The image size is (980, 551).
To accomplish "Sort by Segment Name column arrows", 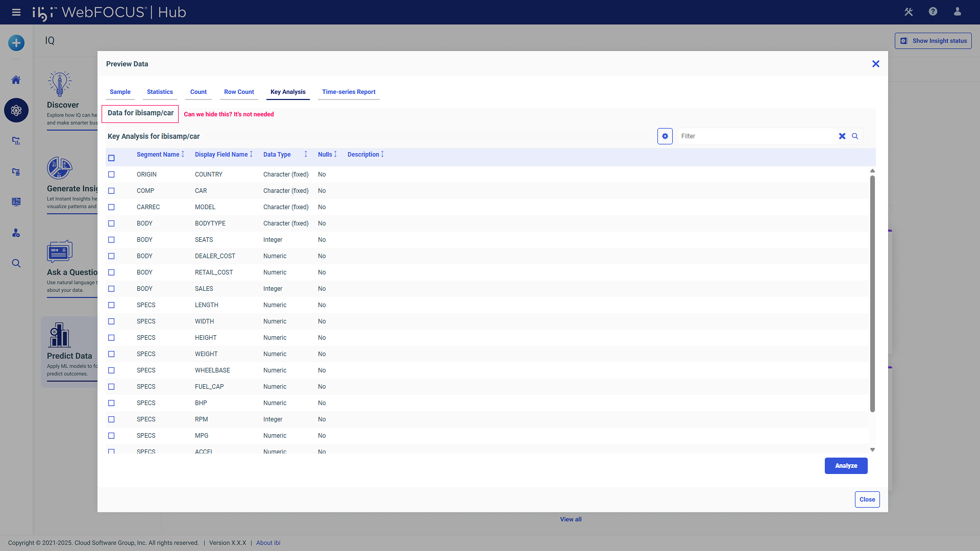I will coord(183,154).
